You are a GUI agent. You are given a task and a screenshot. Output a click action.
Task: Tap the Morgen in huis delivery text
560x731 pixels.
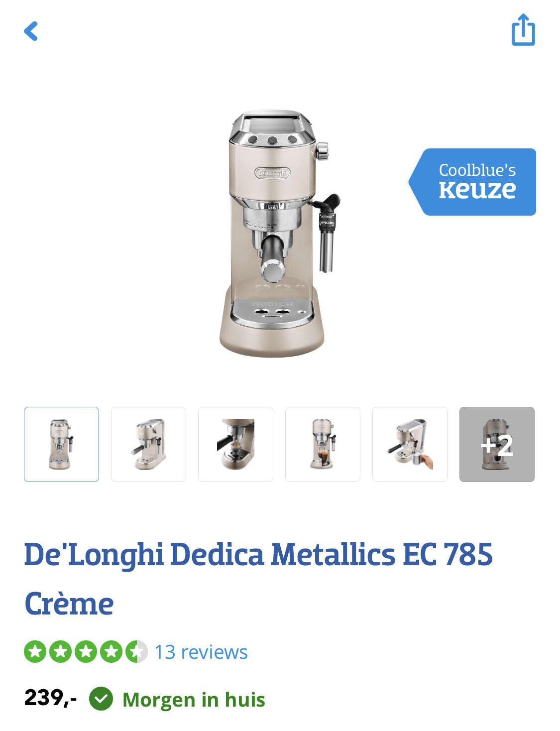[194, 699]
